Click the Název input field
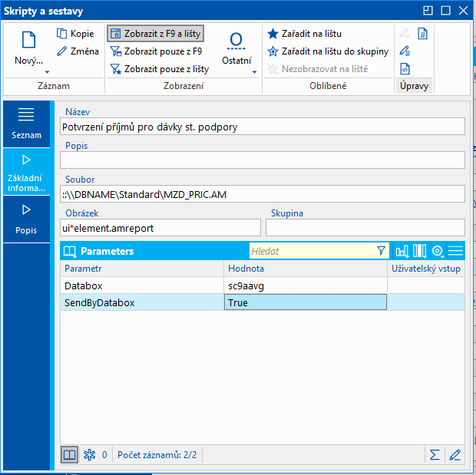Viewport: 476px width, 475px height. (263, 127)
